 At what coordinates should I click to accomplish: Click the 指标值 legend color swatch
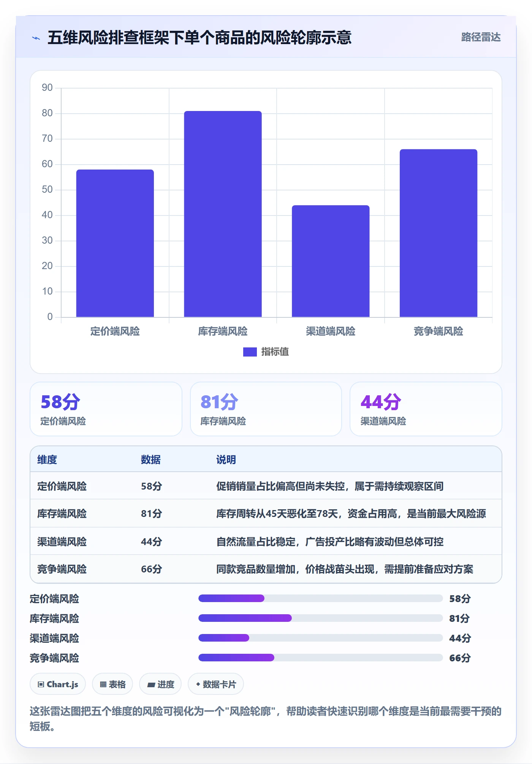click(x=250, y=352)
